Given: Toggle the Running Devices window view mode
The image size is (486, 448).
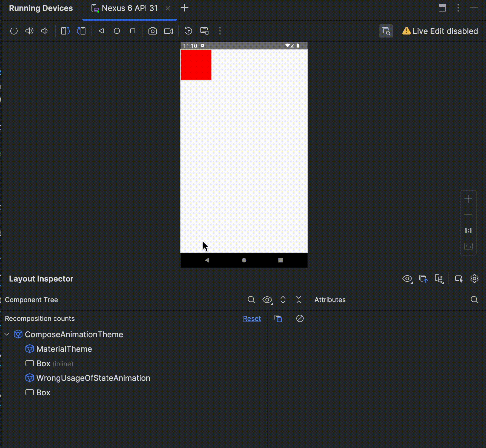Looking at the screenshot, I should 442,8.
